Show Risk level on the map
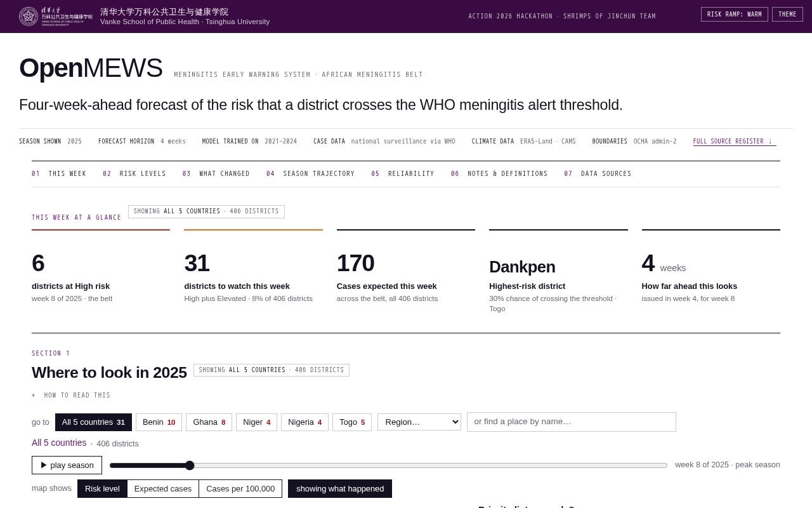 click(x=102, y=488)
